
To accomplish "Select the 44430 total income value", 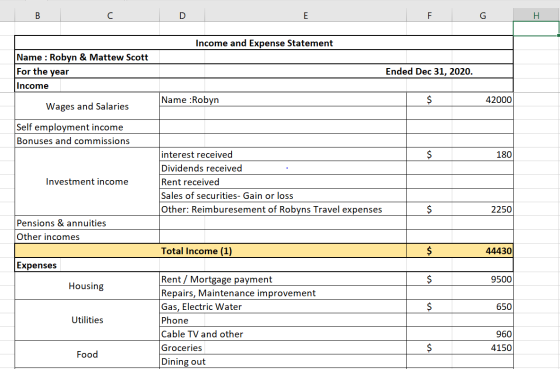I will tap(482, 251).
